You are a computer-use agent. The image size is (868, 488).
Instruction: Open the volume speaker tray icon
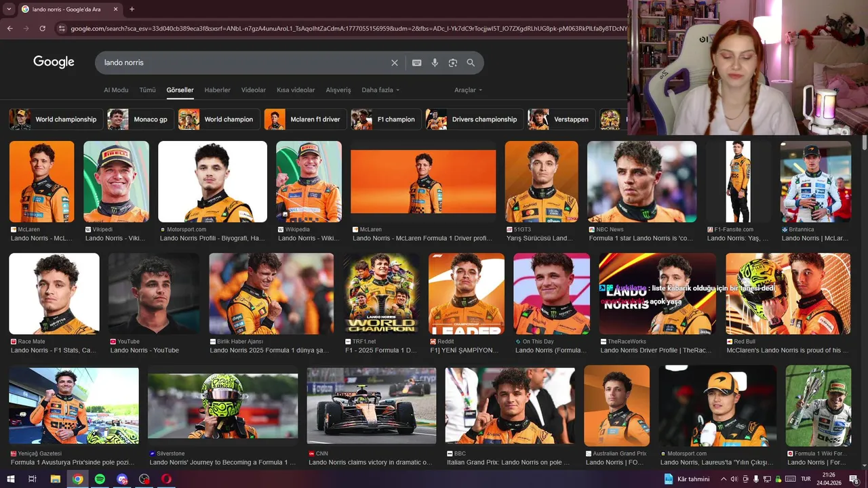tap(734, 479)
